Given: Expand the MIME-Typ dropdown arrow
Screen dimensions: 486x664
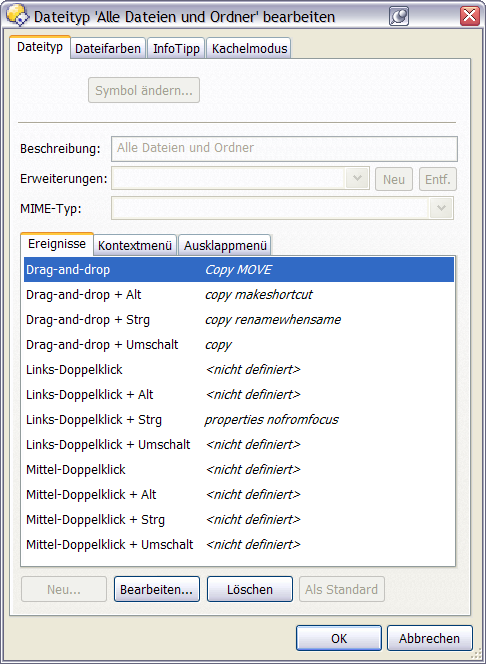Looking at the screenshot, I should pyautogui.click(x=441, y=208).
